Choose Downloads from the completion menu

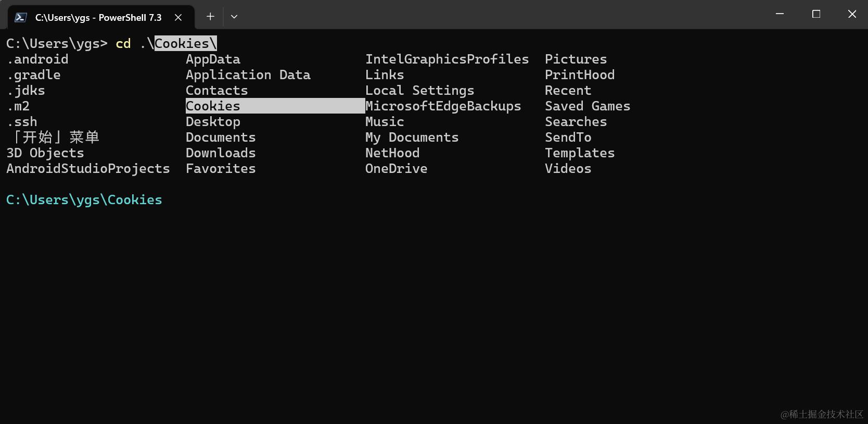click(221, 153)
